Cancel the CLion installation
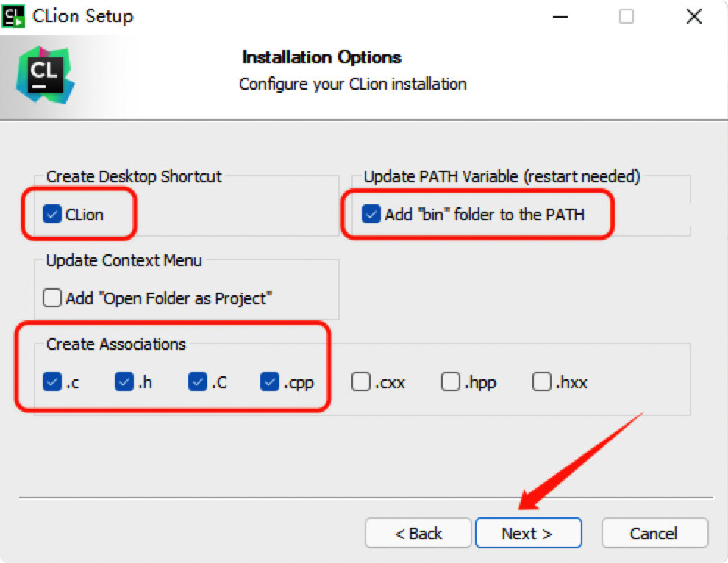728x563 pixels. pos(654,533)
